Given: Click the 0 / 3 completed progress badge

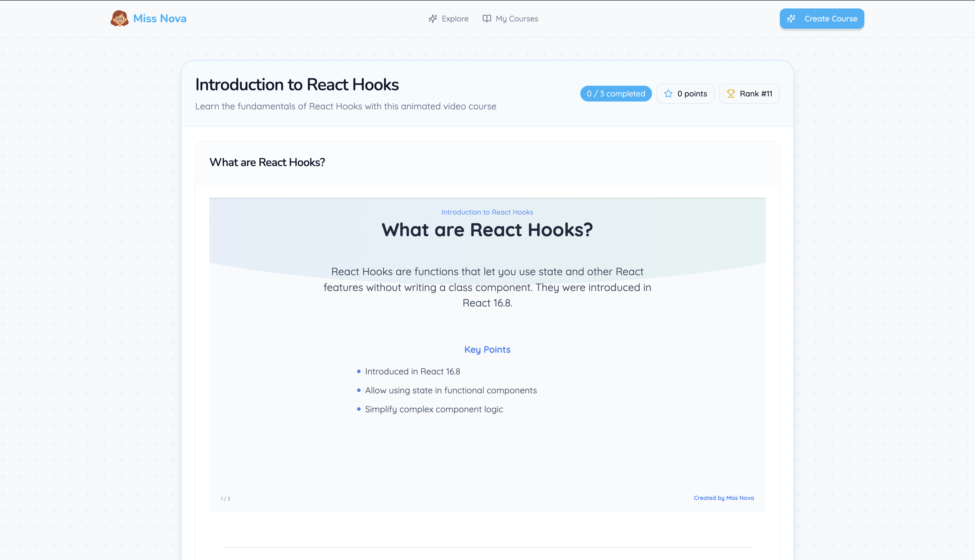Looking at the screenshot, I should click(x=616, y=93).
